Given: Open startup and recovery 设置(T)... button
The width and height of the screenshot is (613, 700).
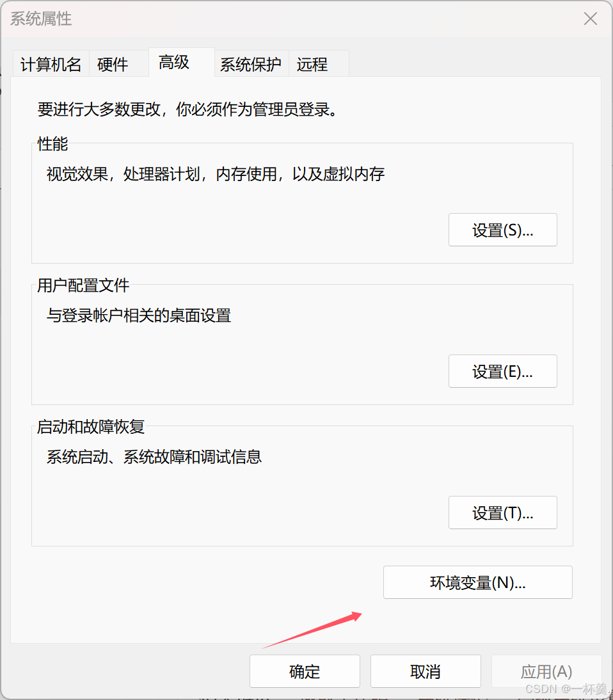Looking at the screenshot, I should click(x=503, y=513).
